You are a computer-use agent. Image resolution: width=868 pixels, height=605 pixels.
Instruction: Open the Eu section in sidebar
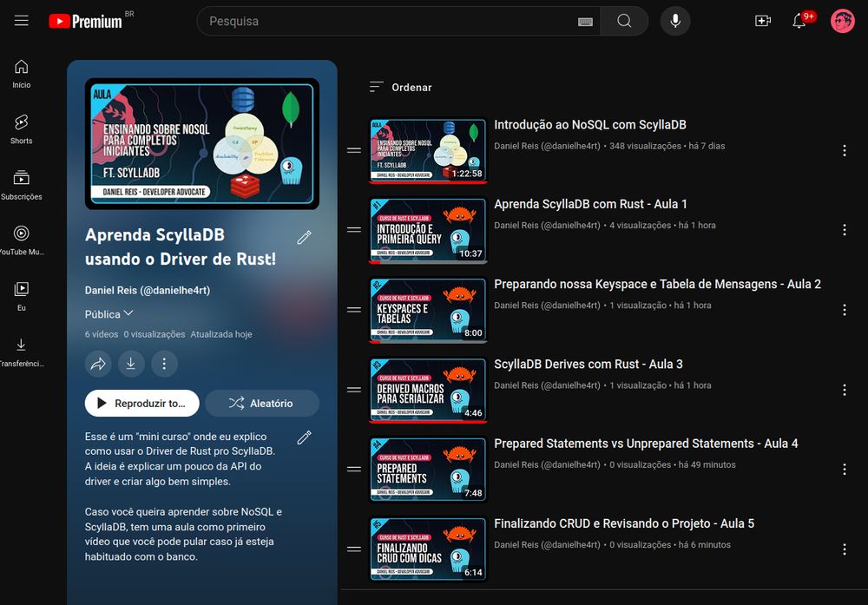click(x=22, y=296)
